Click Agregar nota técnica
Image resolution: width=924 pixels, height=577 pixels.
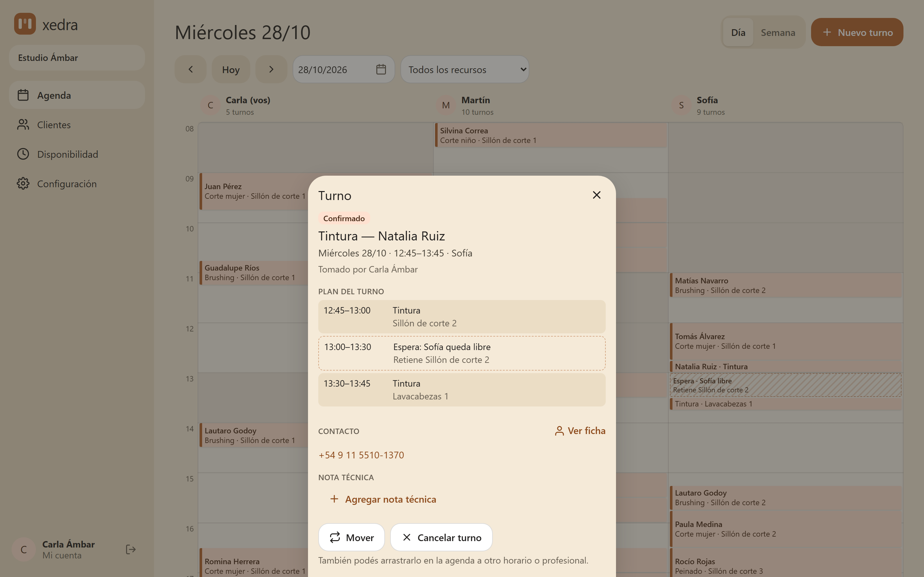(x=383, y=499)
